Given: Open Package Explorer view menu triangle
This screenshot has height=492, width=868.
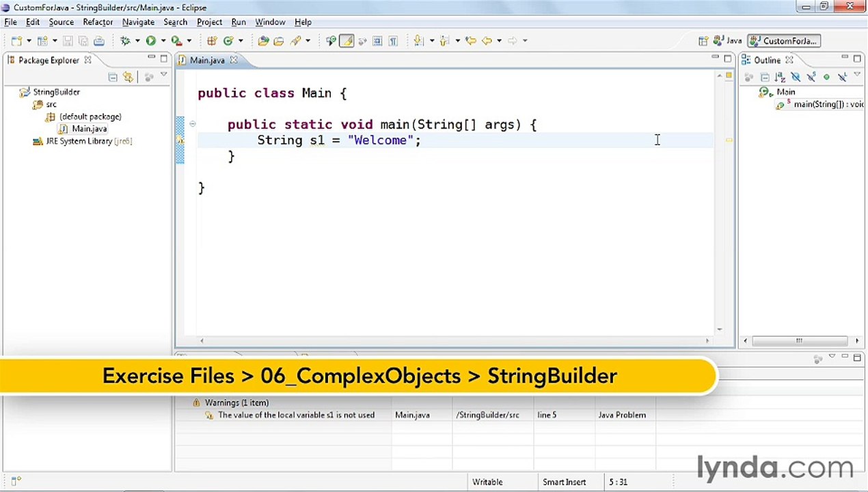Looking at the screenshot, I should (x=164, y=75).
